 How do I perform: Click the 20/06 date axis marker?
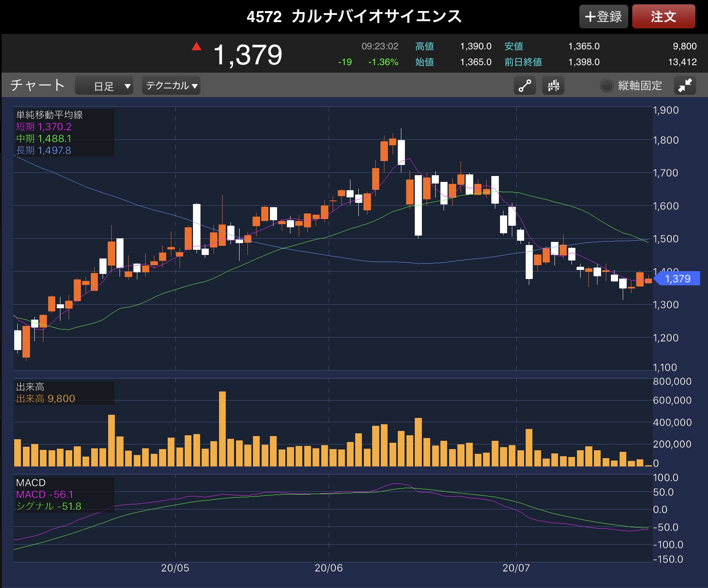point(328,568)
